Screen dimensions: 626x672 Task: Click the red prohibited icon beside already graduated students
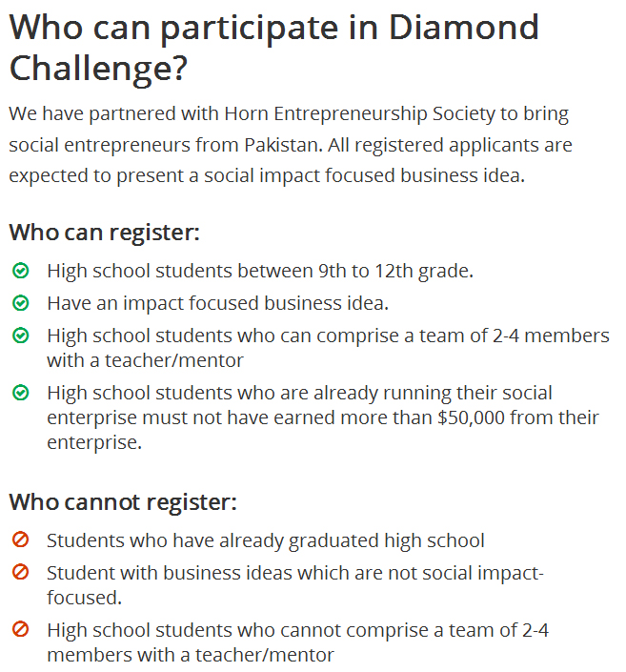coord(21,540)
